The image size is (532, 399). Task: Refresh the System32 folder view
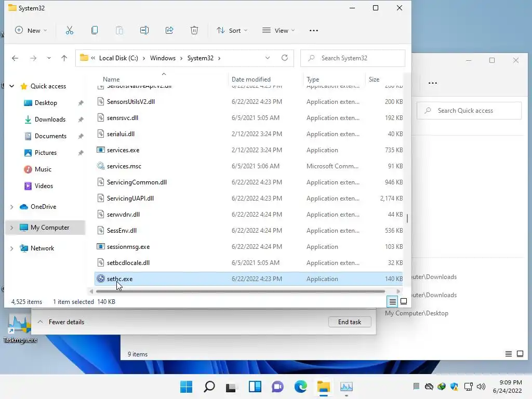point(285,58)
